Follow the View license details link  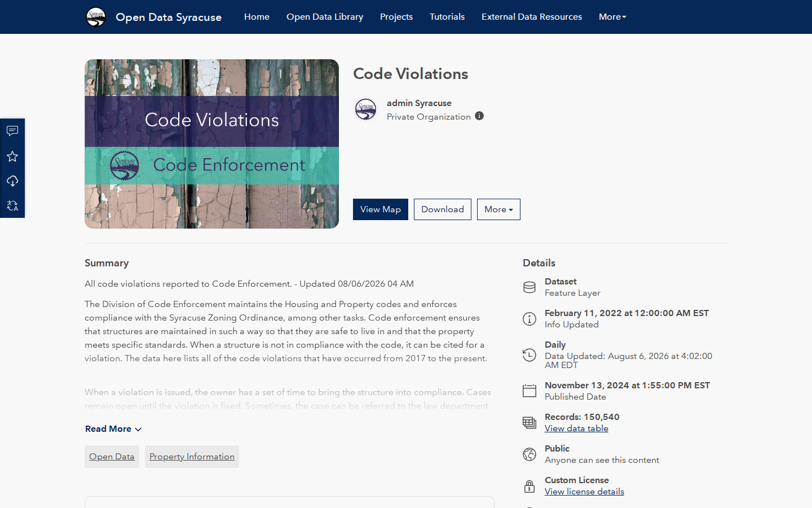(584, 492)
